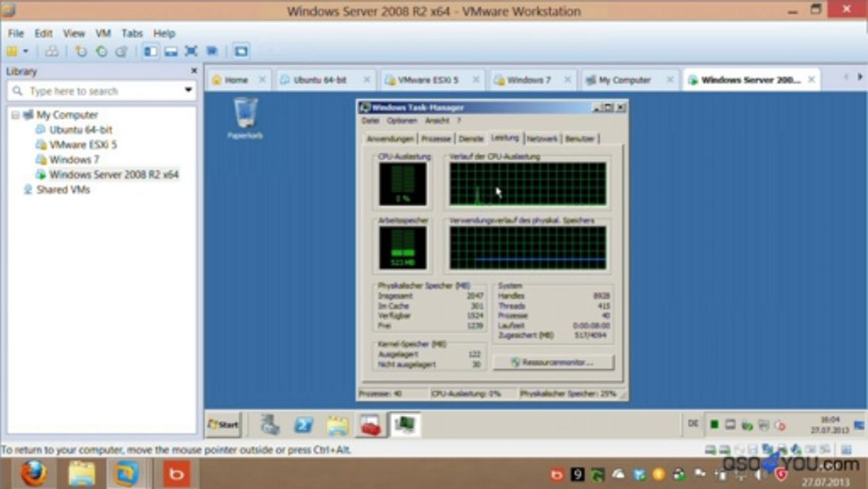
Task: Open the Ansicht menu in Task-Manager
Action: [x=437, y=120]
